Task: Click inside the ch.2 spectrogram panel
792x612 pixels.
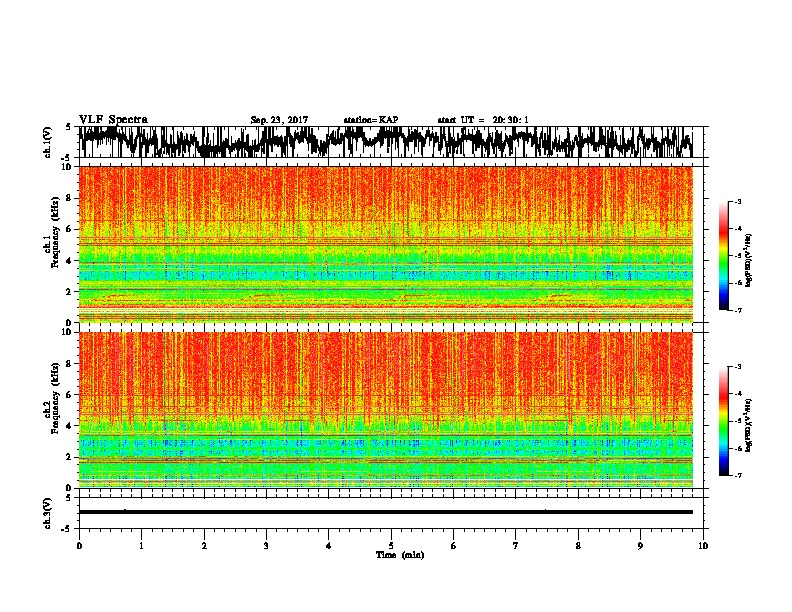Action: tap(385, 410)
